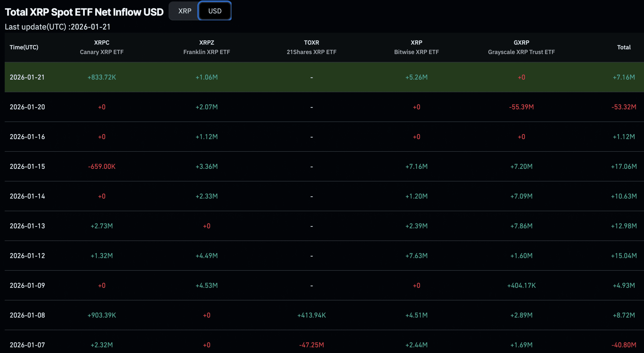
Task: Select the XRPC Canary XRP ETF column header
Action: click(x=101, y=47)
